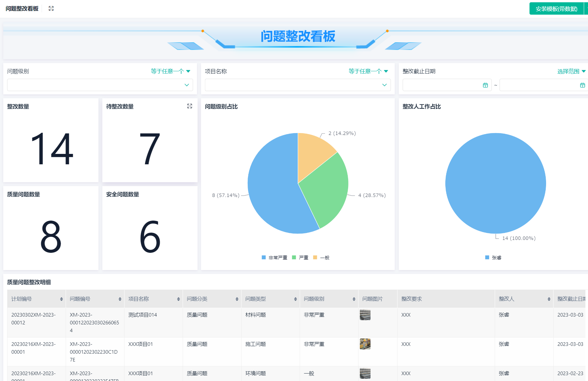Viewport: 588px width, 381px height.
Task: Toggle 一般 legend swatch in pie chart
Action: (315, 257)
